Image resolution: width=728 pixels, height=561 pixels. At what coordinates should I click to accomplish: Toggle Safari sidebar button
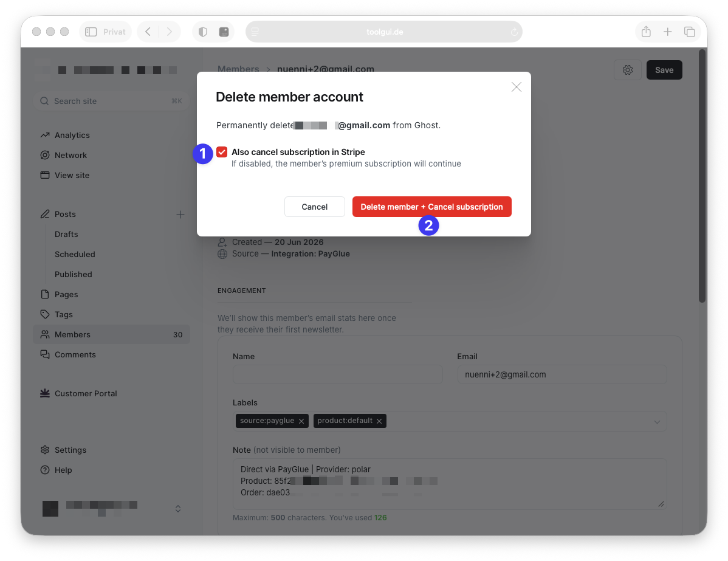tap(91, 32)
